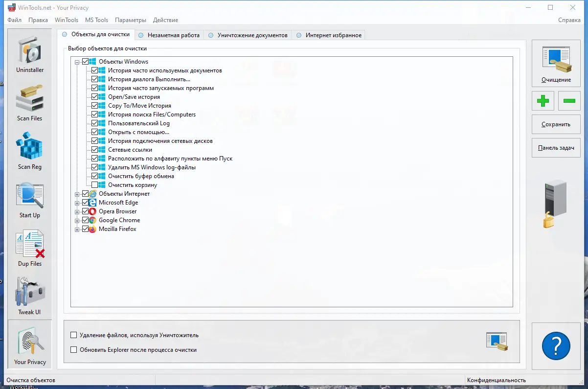This screenshot has height=389, width=588.
Task: Click the Internet Explorer icon of Объекты Интернет
Action: [x=92, y=194]
